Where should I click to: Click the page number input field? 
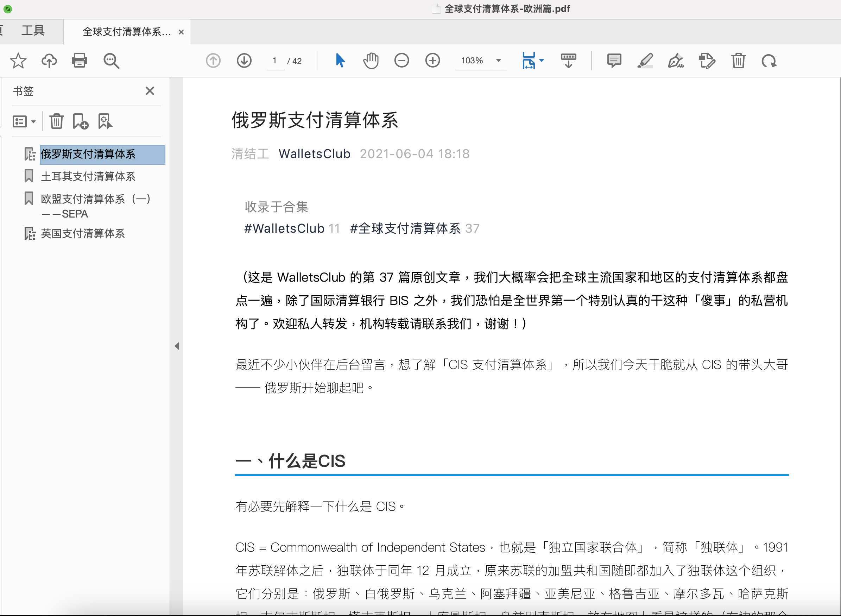pyautogui.click(x=275, y=61)
